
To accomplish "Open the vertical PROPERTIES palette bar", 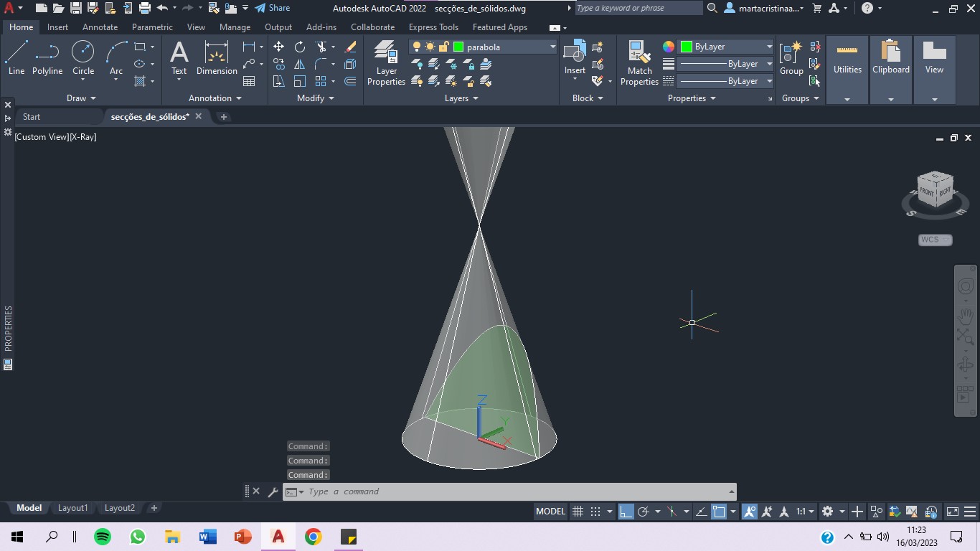I will click(8, 329).
